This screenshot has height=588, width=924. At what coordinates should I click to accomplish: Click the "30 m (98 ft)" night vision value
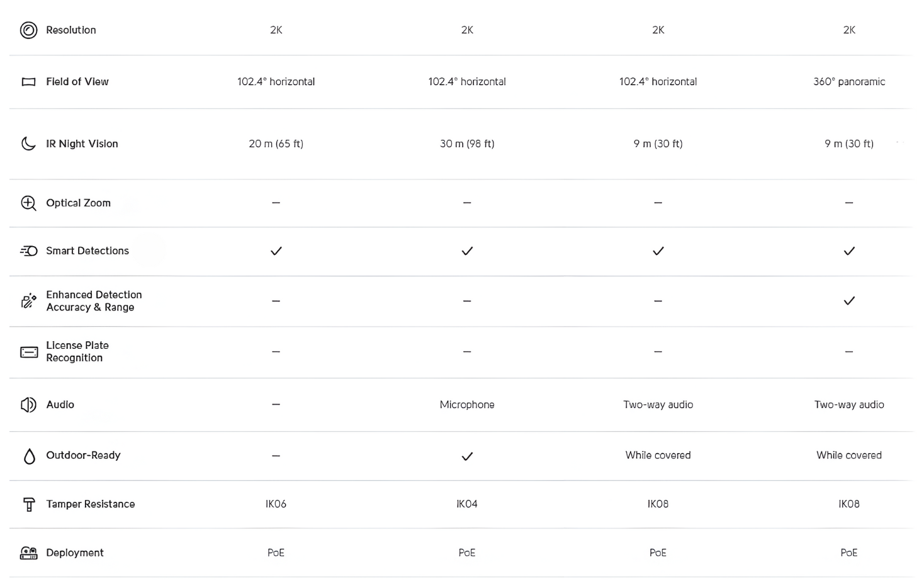click(467, 144)
